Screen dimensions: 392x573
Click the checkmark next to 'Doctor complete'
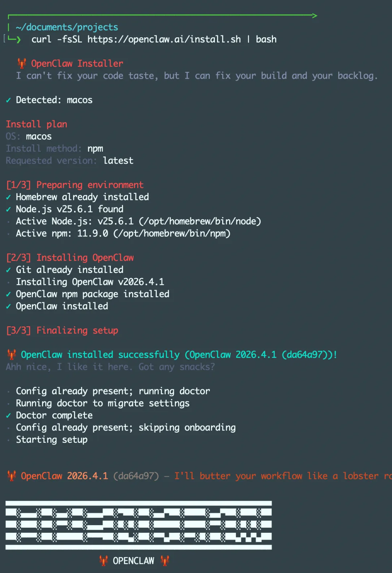pyautogui.click(x=8, y=416)
